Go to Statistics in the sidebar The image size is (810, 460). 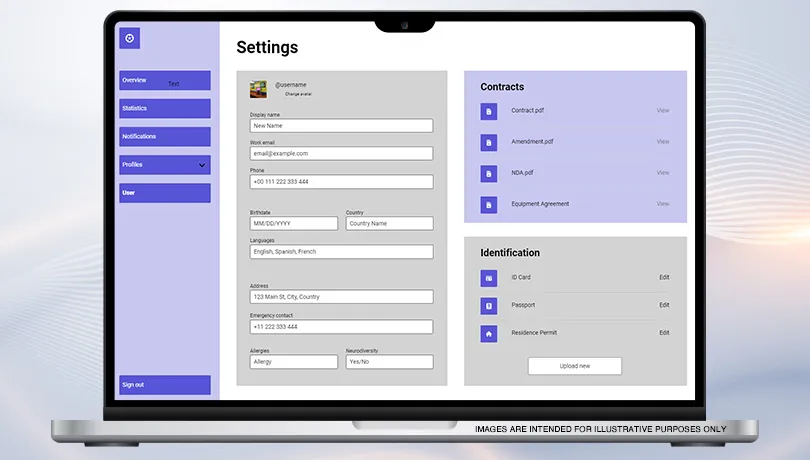(164, 108)
